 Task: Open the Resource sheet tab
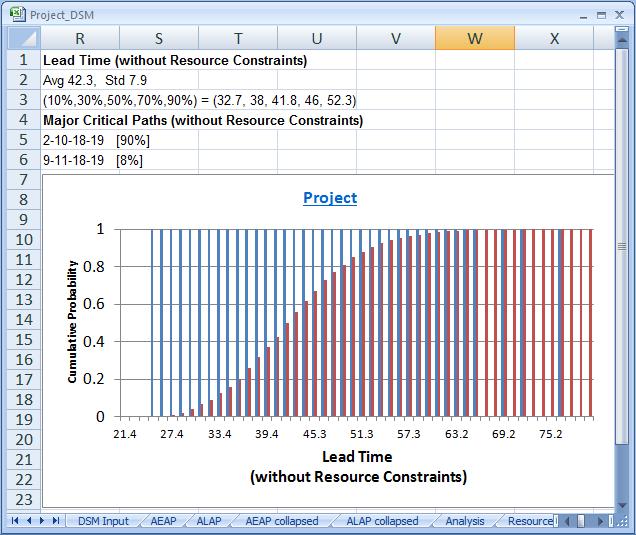531,521
